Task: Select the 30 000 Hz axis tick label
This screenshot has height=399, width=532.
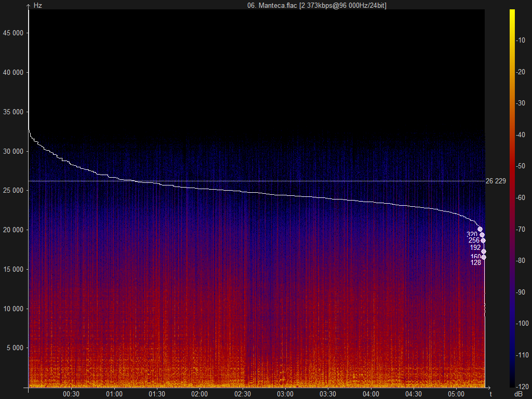Action: coord(13,151)
